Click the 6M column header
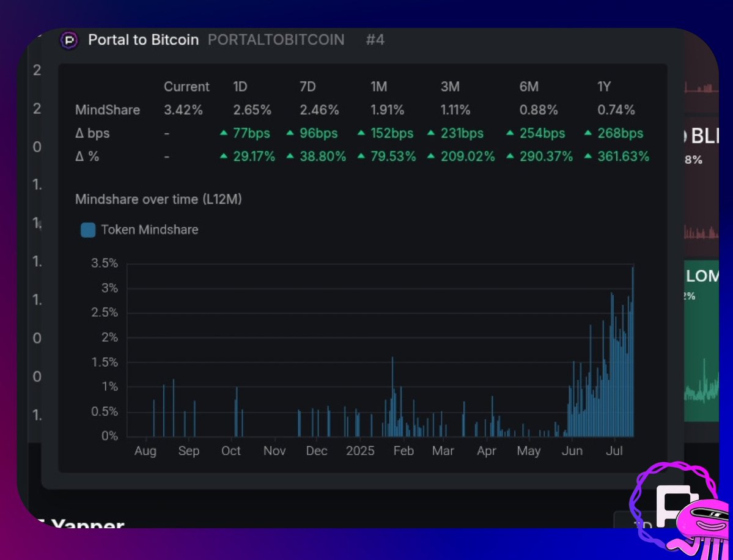The width and height of the screenshot is (733, 560). pos(529,87)
